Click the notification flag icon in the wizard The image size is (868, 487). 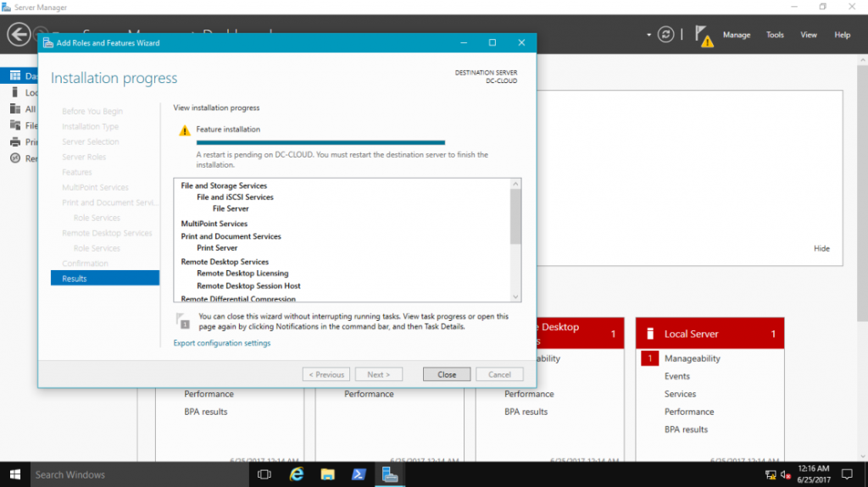pos(183,321)
